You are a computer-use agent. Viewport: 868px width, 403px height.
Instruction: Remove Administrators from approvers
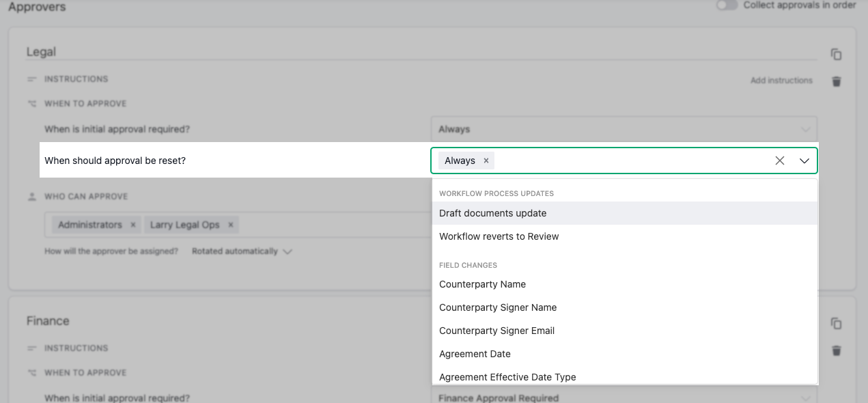click(x=133, y=225)
